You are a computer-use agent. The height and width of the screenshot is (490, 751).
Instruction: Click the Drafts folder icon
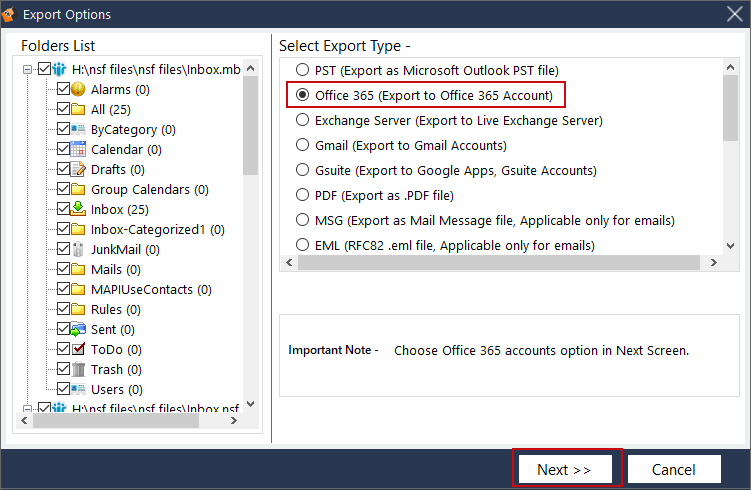coord(79,169)
